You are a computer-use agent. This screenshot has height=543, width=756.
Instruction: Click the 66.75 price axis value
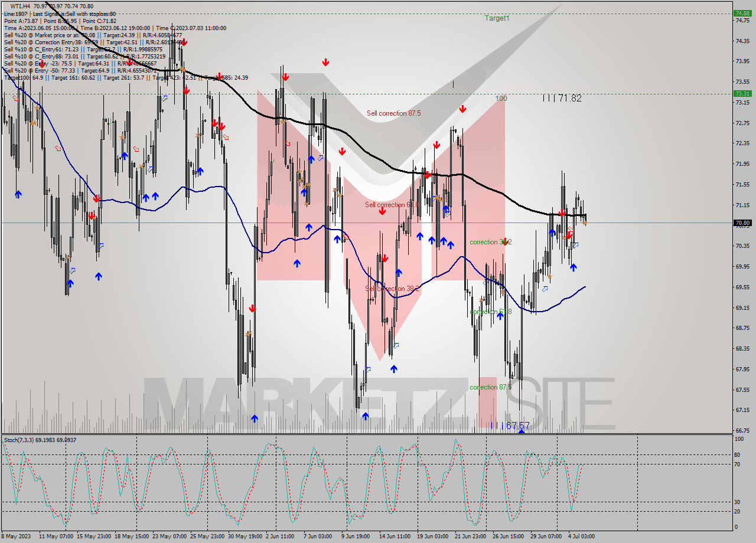[x=742, y=430]
